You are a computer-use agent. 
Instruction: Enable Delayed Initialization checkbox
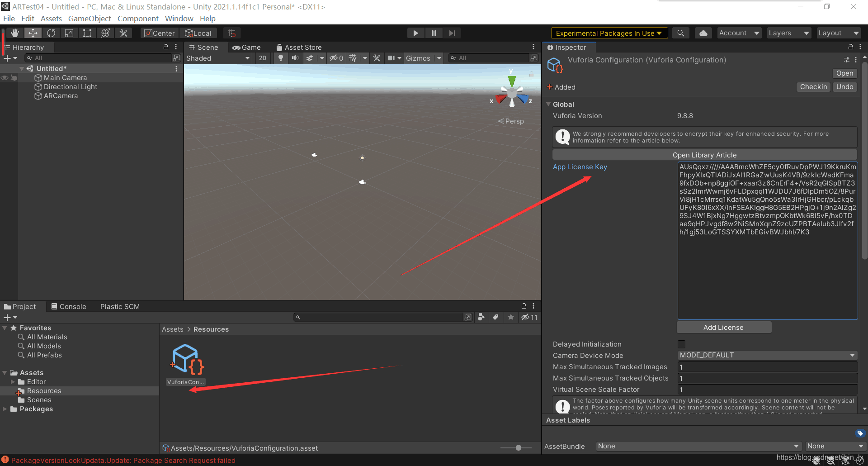[x=681, y=344]
